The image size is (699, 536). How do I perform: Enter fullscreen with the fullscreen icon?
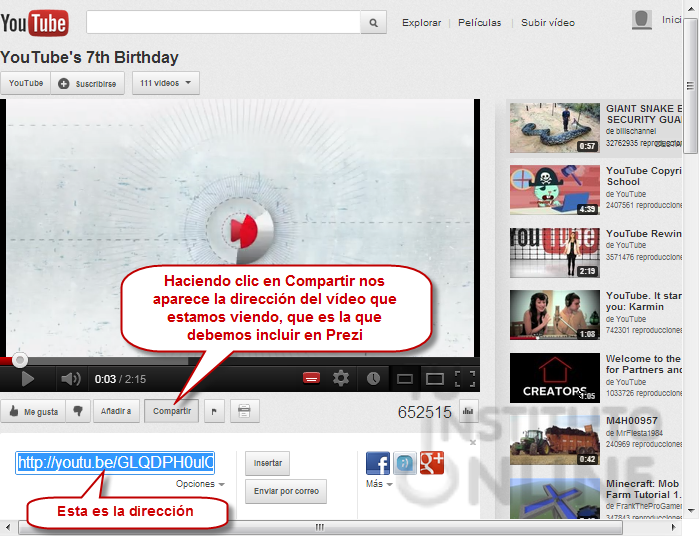click(x=465, y=379)
